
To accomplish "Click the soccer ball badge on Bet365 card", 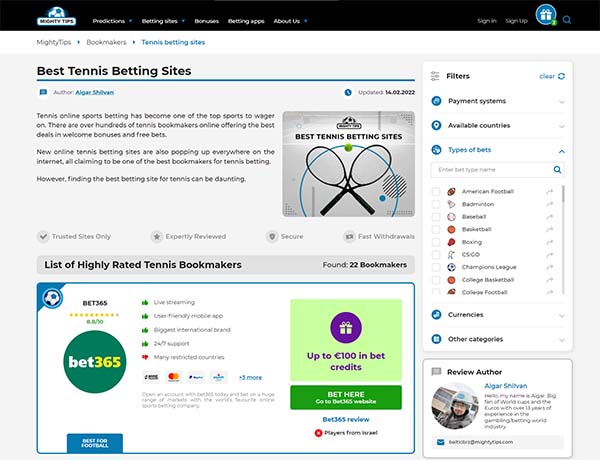I will (52, 298).
